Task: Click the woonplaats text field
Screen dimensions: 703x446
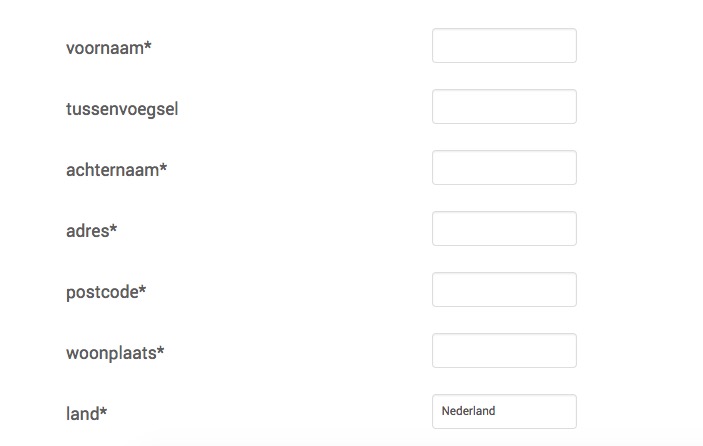Action: point(504,351)
